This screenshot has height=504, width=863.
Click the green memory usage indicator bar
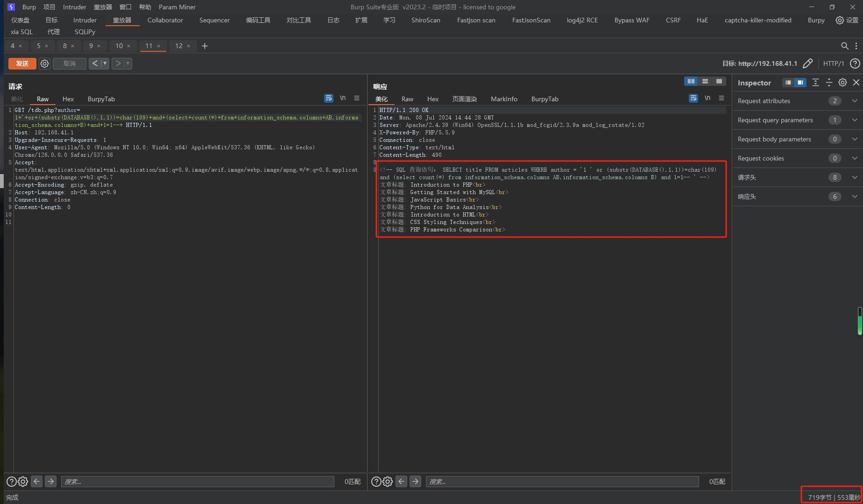860,321
